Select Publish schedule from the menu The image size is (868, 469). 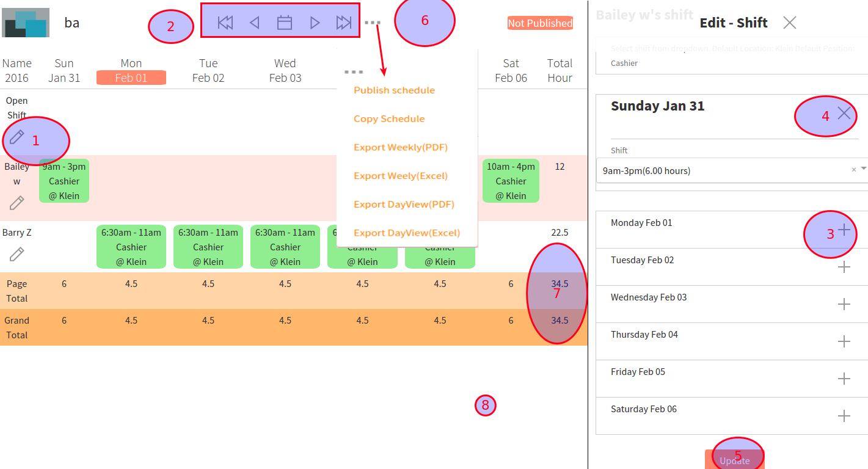click(x=394, y=90)
